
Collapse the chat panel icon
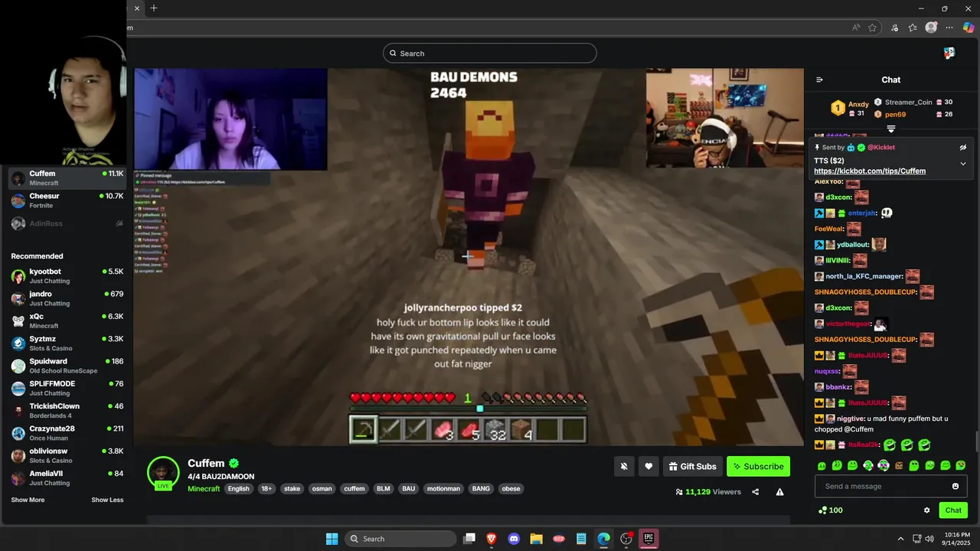click(x=819, y=80)
